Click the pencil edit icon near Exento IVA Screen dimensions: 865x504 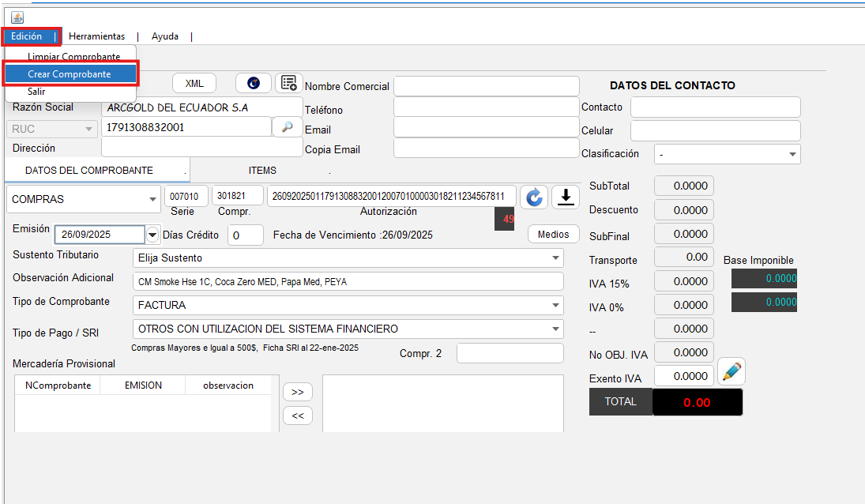point(731,371)
